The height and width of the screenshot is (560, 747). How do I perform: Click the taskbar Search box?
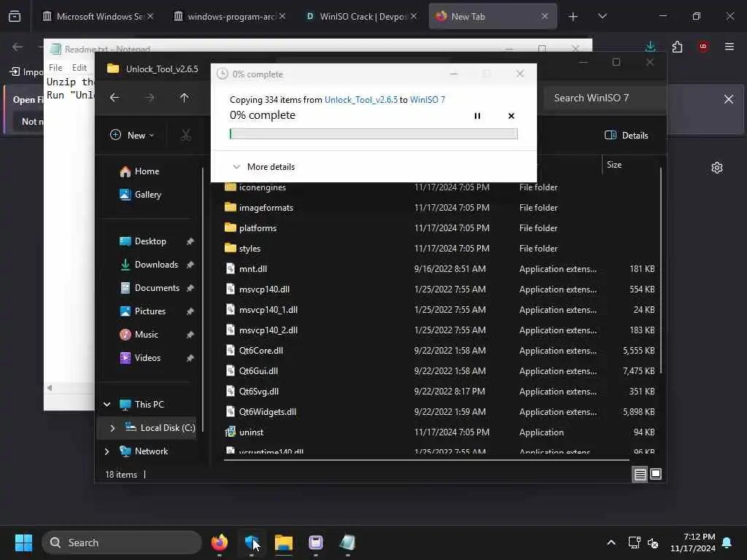click(x=122, y=542)
